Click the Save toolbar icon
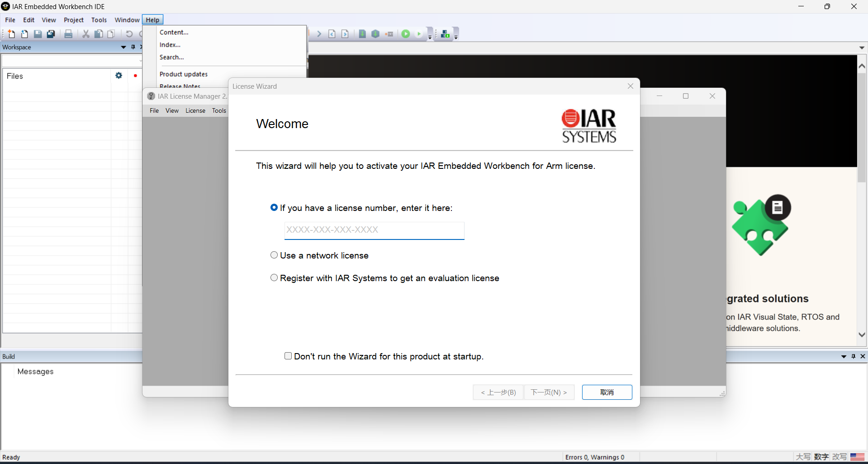The image size is (868, 464). (38, 34)
